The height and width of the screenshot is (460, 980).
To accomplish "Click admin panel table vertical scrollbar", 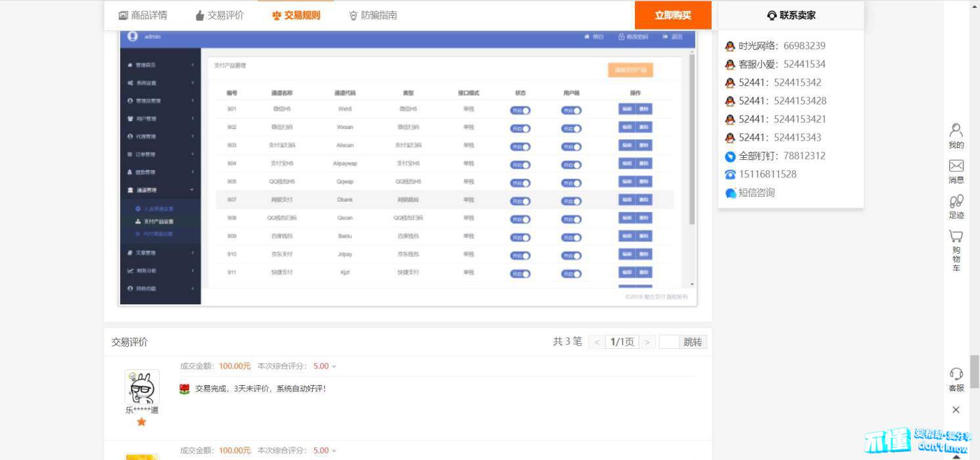I will click(x=692, y=139).
